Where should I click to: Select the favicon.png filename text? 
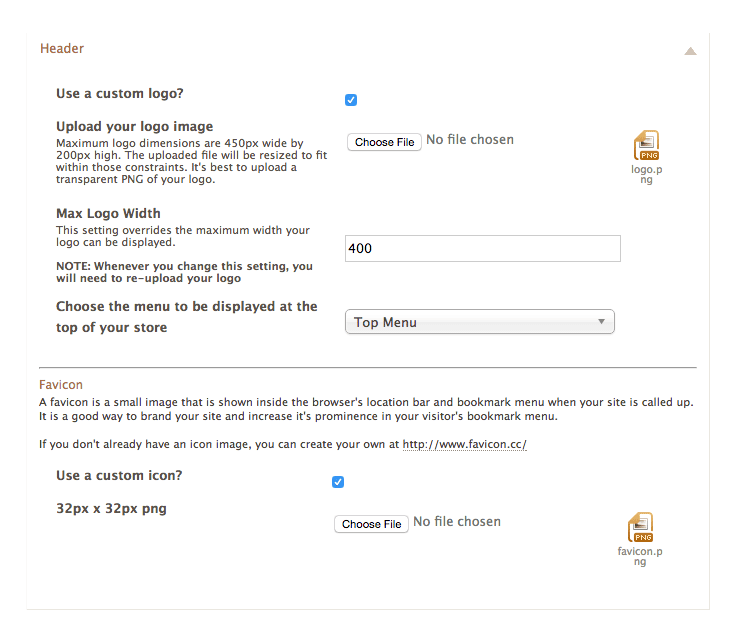click(x=640, y=556)
